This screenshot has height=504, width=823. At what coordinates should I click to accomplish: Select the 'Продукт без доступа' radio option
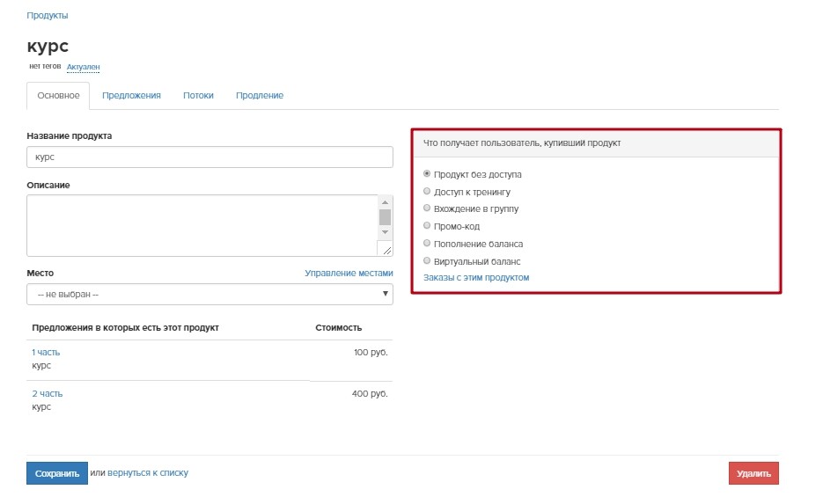[427, 173]
